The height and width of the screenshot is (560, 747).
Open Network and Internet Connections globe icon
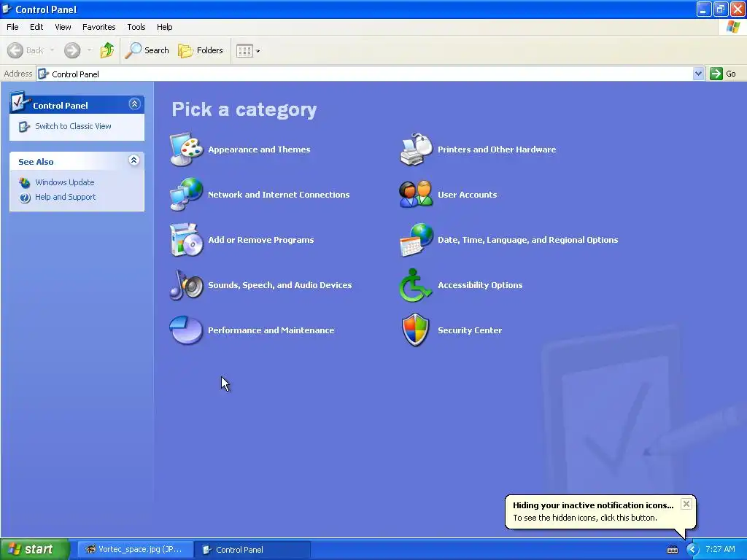pyautogui.click(x=186, y=194)
